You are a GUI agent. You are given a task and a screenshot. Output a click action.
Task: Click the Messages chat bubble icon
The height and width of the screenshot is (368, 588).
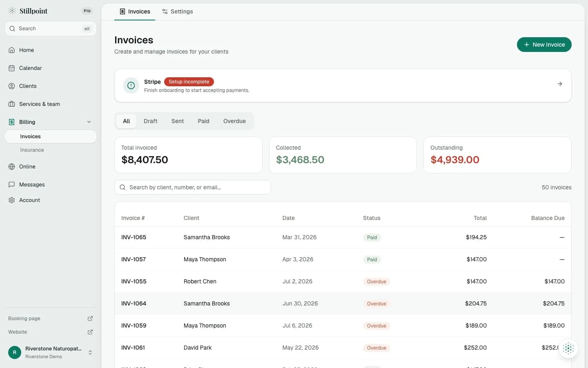coord(11,184)
